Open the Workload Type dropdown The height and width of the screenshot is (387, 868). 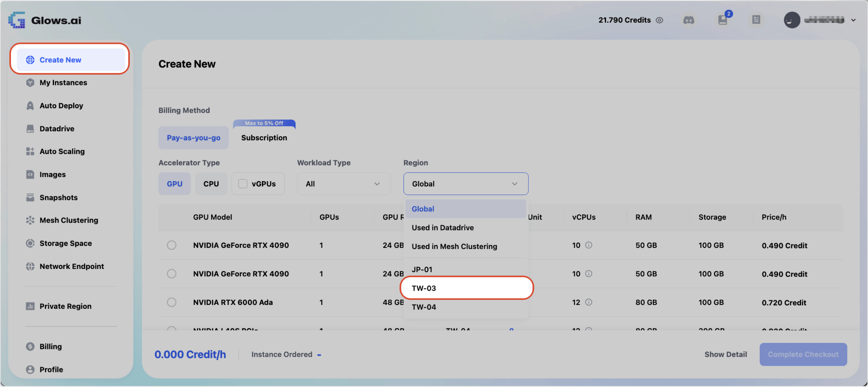click(x=344, y=184)
